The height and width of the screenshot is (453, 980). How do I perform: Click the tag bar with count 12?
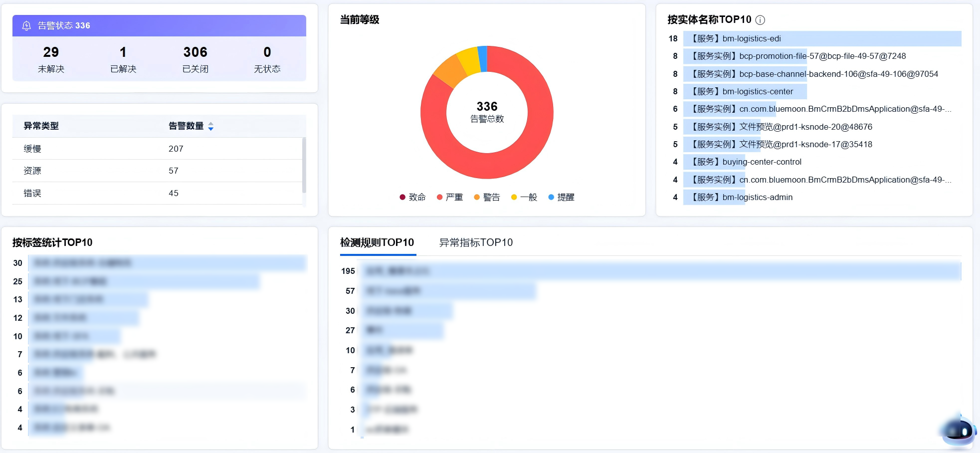[84, 318]
